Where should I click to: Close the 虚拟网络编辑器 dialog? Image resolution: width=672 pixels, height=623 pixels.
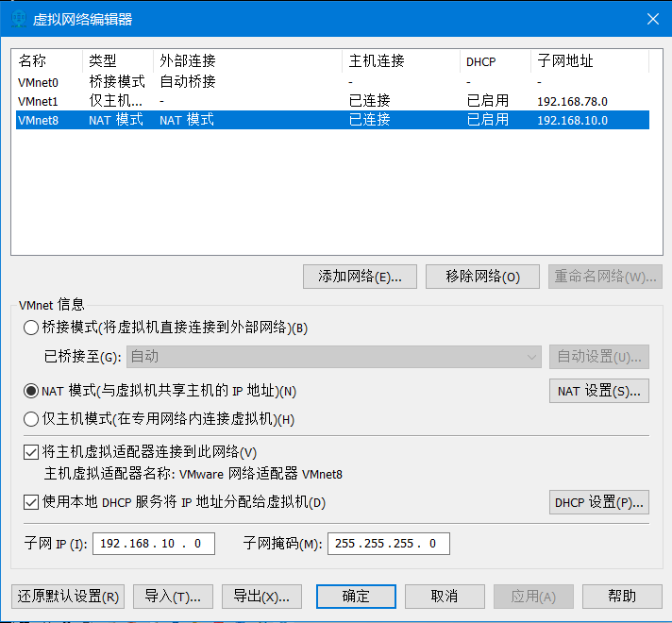coord(653,19)
